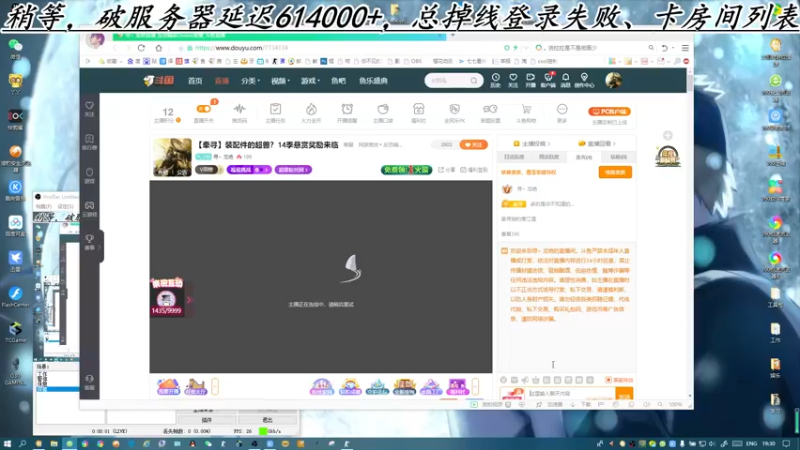Click the taskbar search icon
Screen dimensions: 800x450
tap(22, 444)
